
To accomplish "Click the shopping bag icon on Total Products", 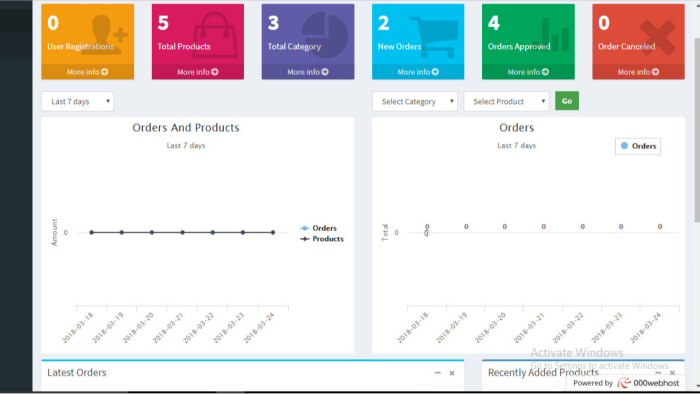I will pos(215,35).
